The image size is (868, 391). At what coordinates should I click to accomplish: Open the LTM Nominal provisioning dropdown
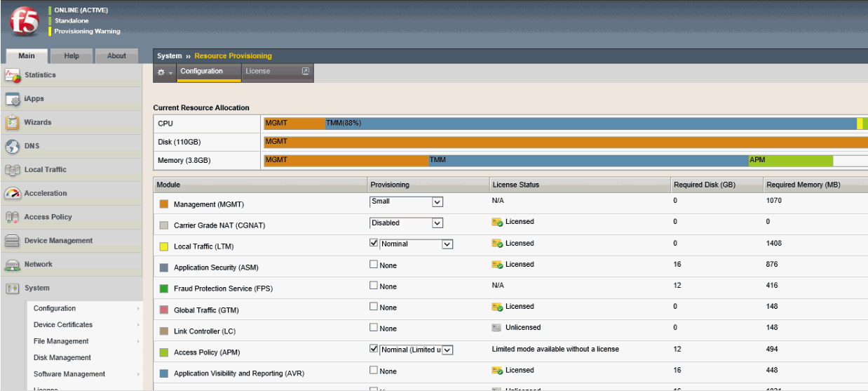pos(416,244)
